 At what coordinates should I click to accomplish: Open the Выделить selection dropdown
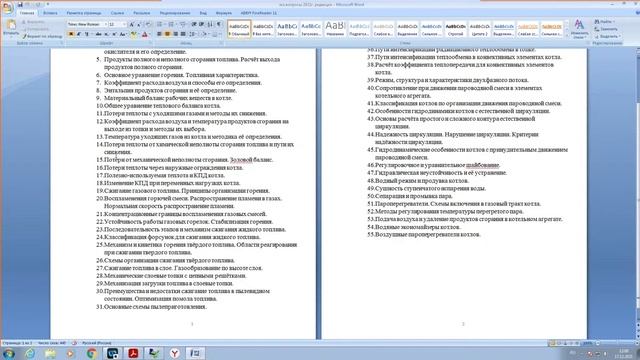[x=607, y=36]
